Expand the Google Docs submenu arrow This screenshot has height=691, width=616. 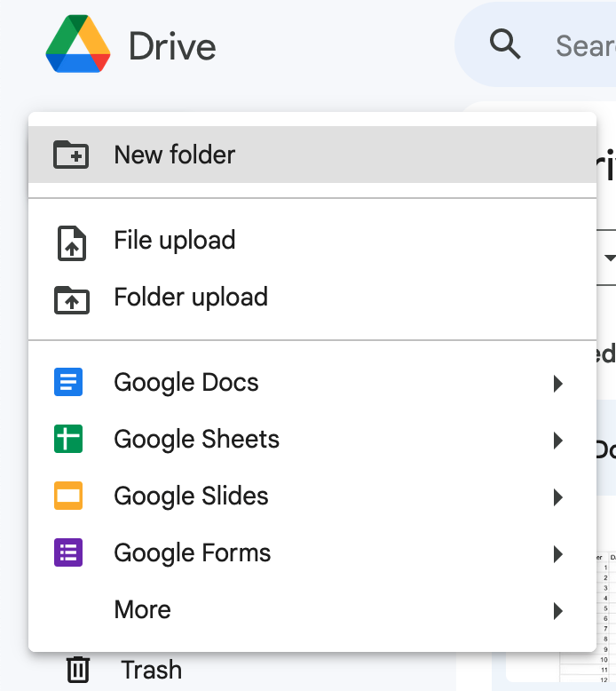tap(557, 384)
